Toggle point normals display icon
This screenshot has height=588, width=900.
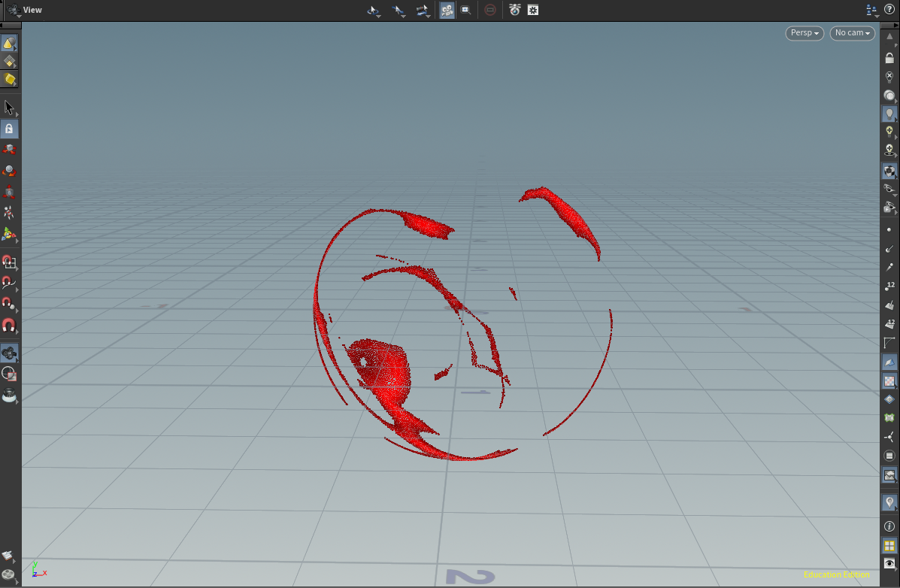click(889, 249)
